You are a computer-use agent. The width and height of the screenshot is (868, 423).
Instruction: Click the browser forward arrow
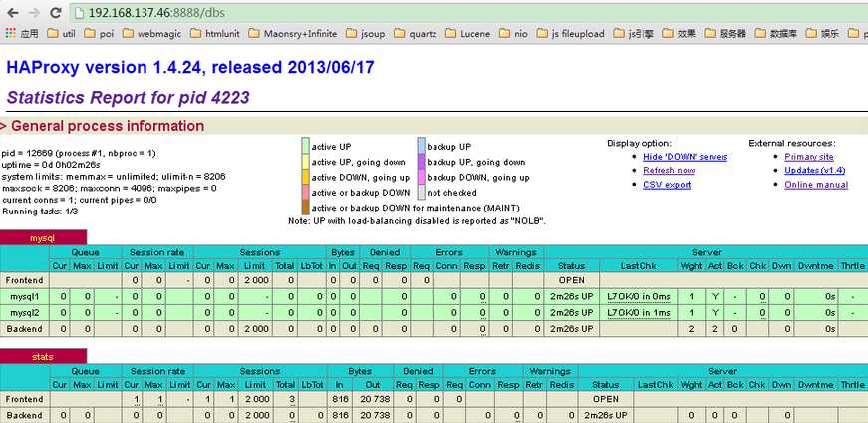pyautogui.click(x=33, y=13)
